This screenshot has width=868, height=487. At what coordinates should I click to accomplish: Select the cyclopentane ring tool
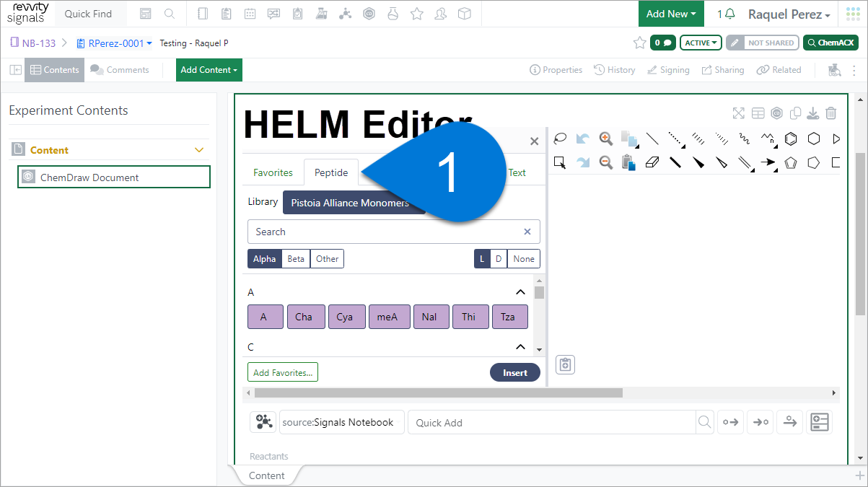coord(814,162)
